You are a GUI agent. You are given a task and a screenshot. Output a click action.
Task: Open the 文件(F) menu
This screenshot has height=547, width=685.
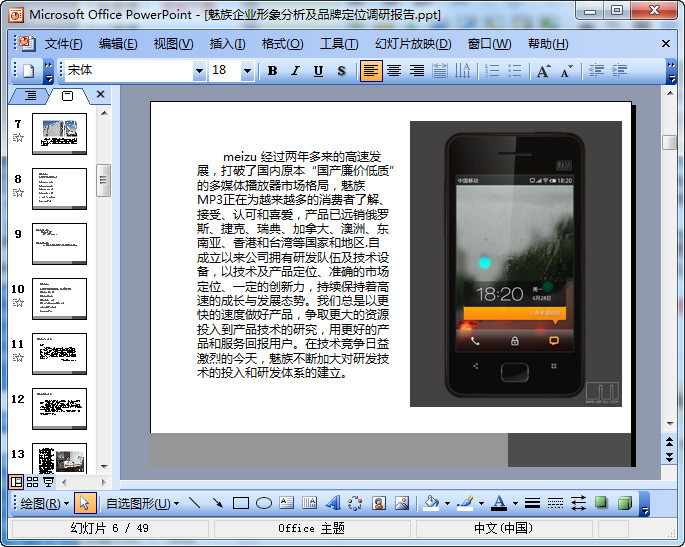coord(63,44)
